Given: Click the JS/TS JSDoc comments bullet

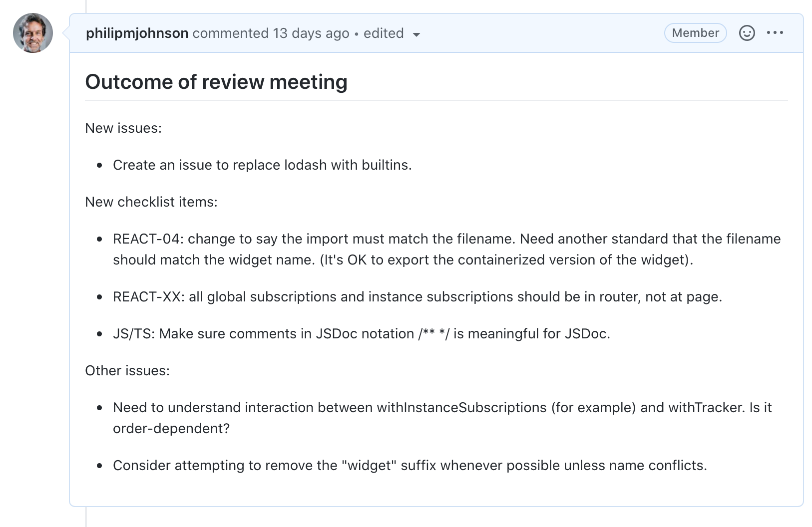Looking at the screenshot, I should [361, 334].
